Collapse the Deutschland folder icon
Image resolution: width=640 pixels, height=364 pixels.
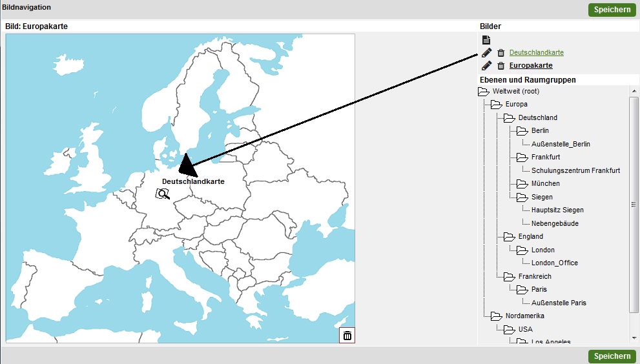point(510,118)
